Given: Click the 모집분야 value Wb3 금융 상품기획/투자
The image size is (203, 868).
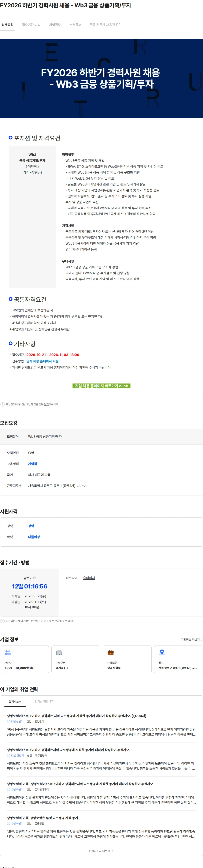Looking at the screenshot, I should tap(45, 436).
